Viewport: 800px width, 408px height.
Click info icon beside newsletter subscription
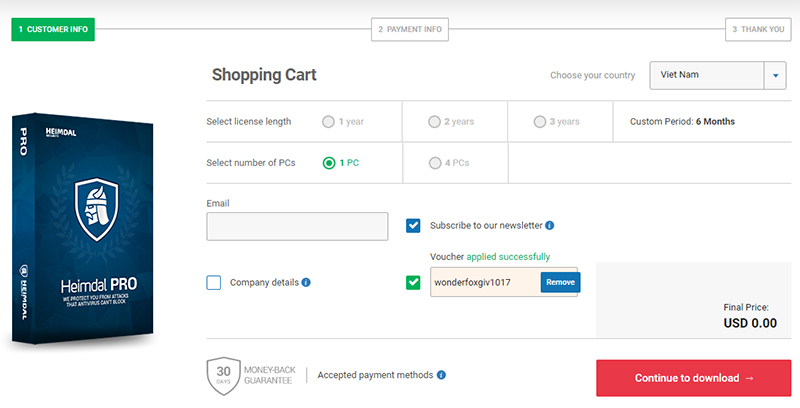click(551, 225)
